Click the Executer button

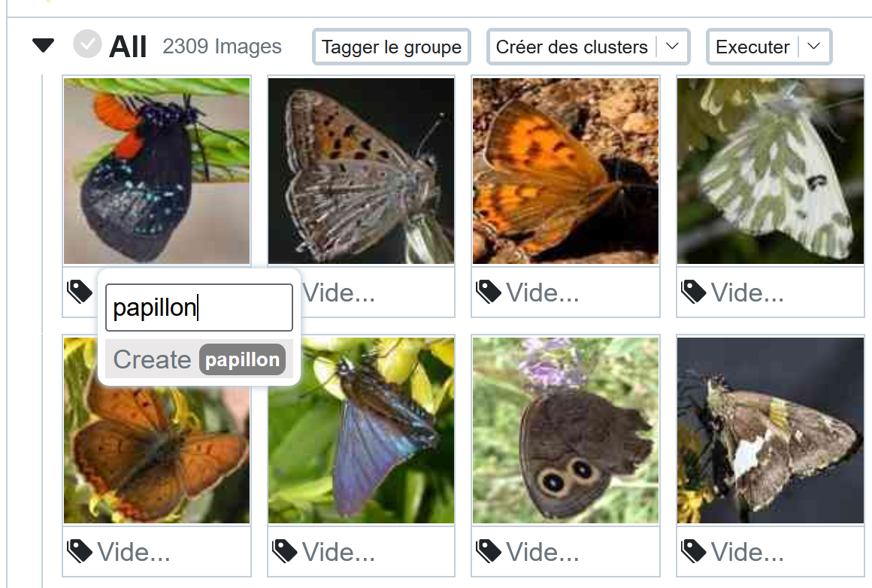tap(752, 47)
